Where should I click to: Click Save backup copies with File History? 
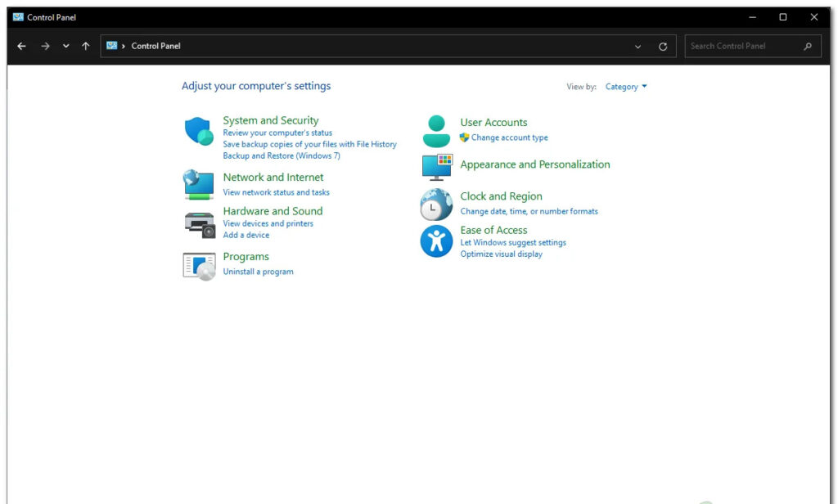[x=309, y=144]
